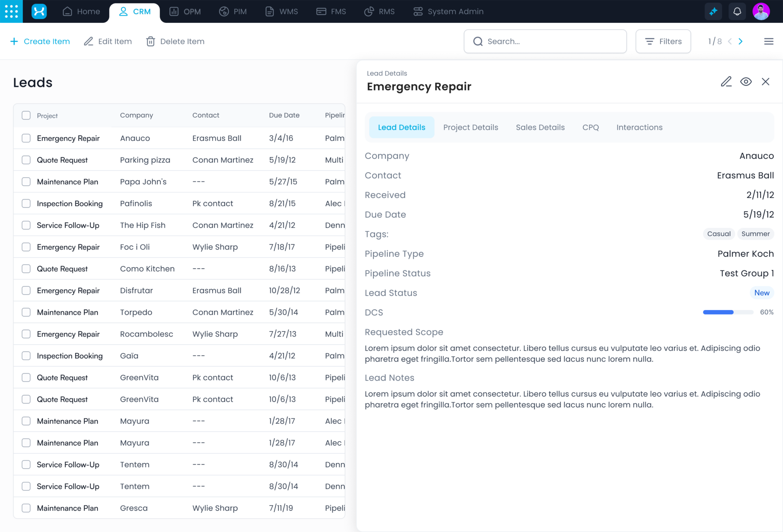
Task: Open the Filters dropdown
Action: point(663,41)
